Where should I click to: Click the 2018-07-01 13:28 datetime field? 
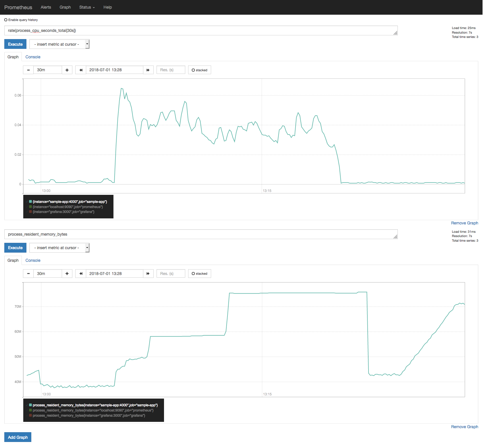point(114,70)
